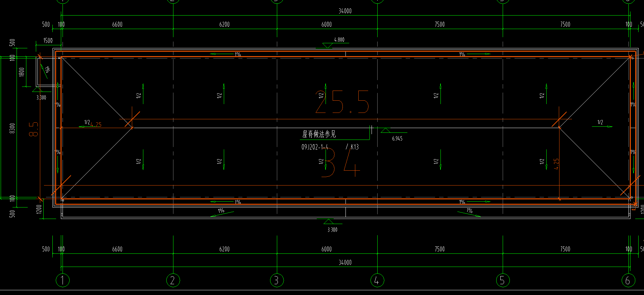This screenshot has width=644, height=295.
Task: Select the vertical 8300 dimension text
Action: (13, 128)
